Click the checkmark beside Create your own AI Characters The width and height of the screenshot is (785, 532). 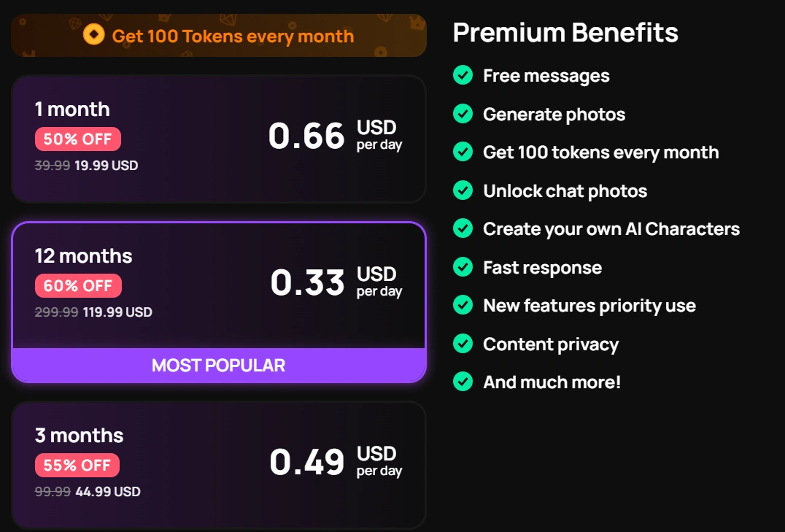[x=463, y=228]
